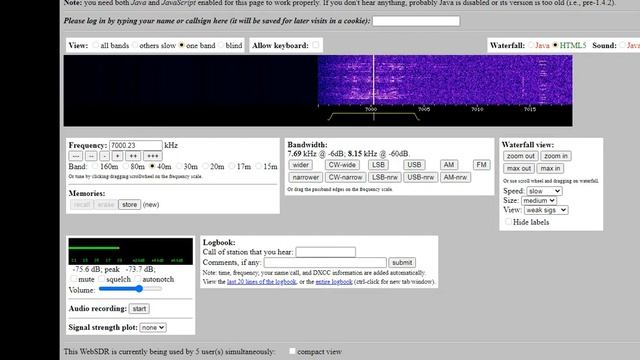Image resolution: width=640 pixels, height=360 pixels.
Task: Set mode to LSB-nrw
Action: 385,178
